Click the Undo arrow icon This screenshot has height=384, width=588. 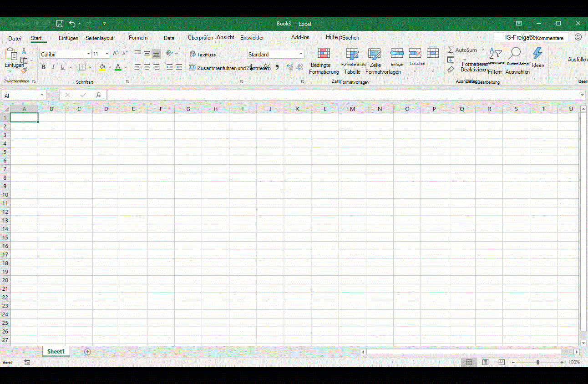coord(72,23)
